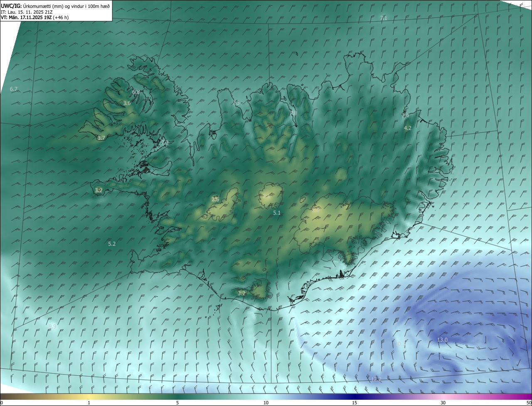532x406 pixels.
Task: Click the title text 'UWC/IG: Úrkomumætti (mm) og vindur í 100m hæð'
Action: click(55, 5)
